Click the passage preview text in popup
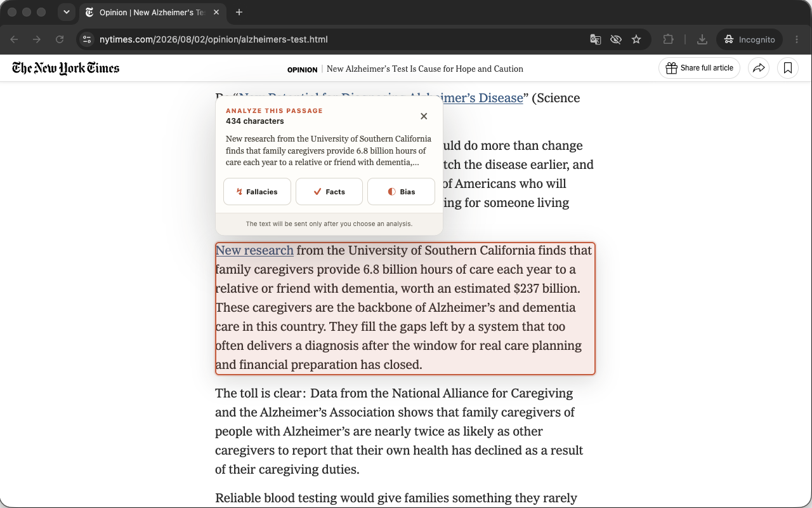The height and width of the screenshot is (508, 812). coord(329,150)
